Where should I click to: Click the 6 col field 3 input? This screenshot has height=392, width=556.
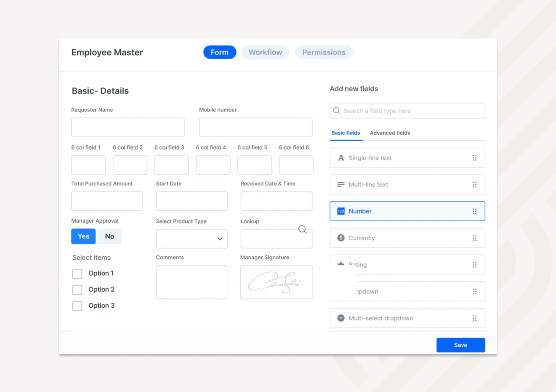click(171, 165)
